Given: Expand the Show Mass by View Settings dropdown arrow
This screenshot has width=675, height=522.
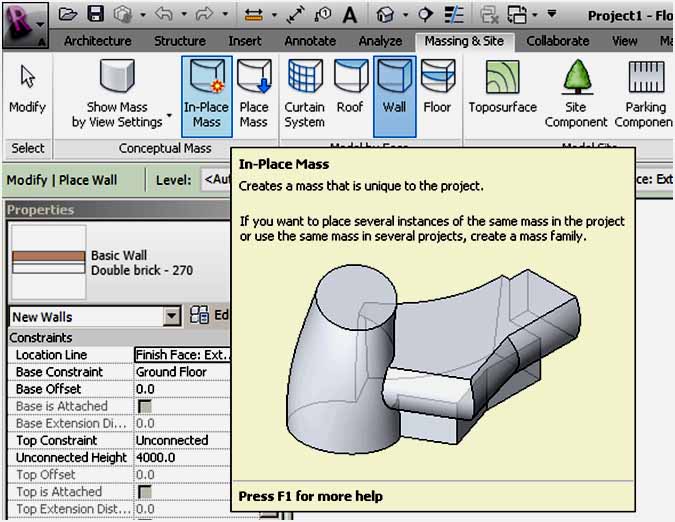Looking at the screenshot, I should 169,115.
